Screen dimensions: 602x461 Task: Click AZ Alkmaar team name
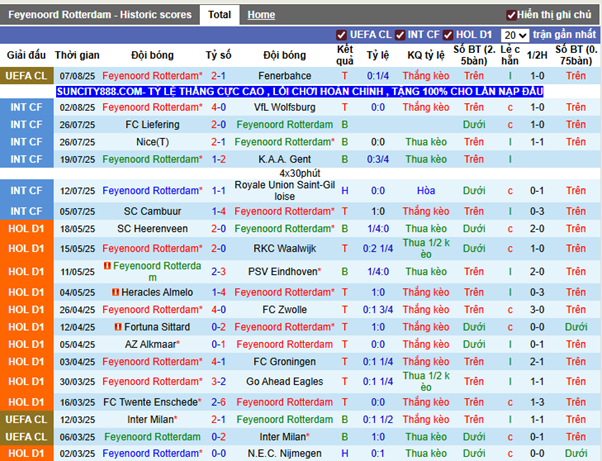coord(150,344)
